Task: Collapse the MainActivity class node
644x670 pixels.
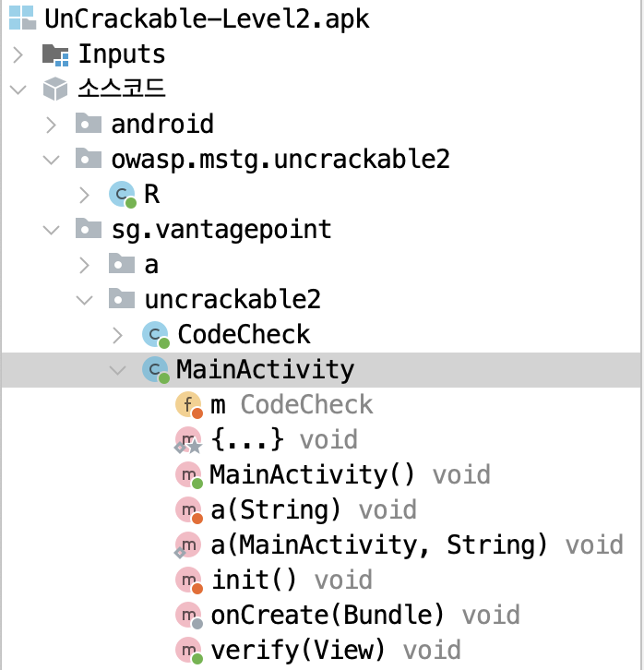Action: click(118, 370)
